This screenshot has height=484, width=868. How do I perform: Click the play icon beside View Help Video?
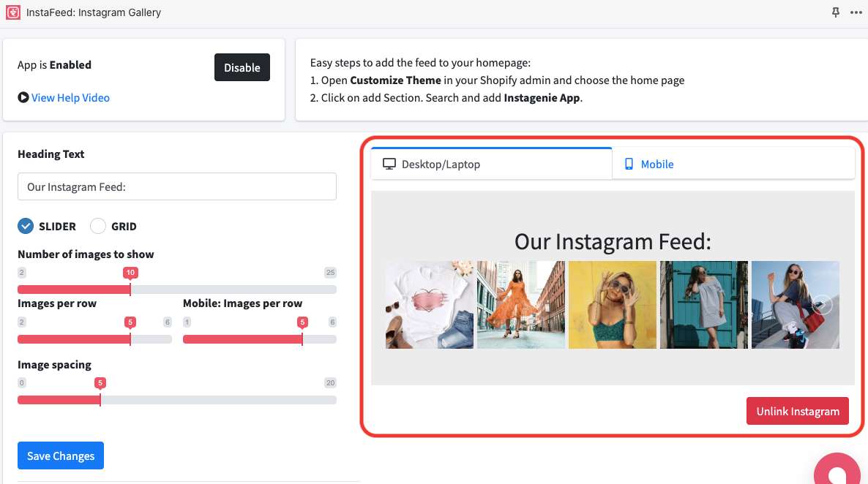pyautogui.click(x=23, y=97)
